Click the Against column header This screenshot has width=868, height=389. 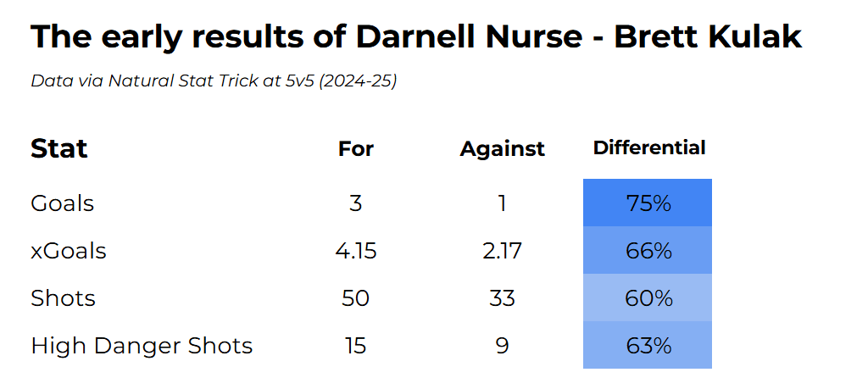tap(502, 149)
